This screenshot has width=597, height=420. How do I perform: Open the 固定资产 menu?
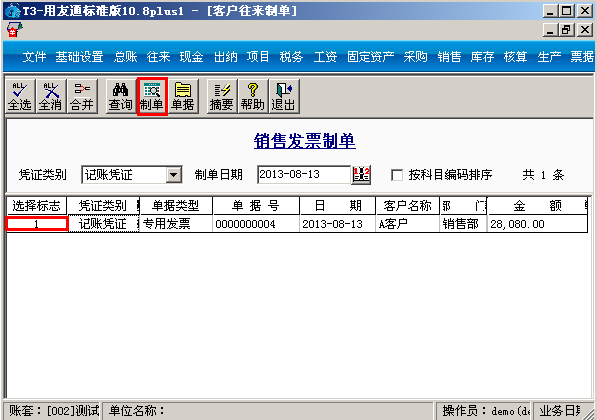pos(370,57)
